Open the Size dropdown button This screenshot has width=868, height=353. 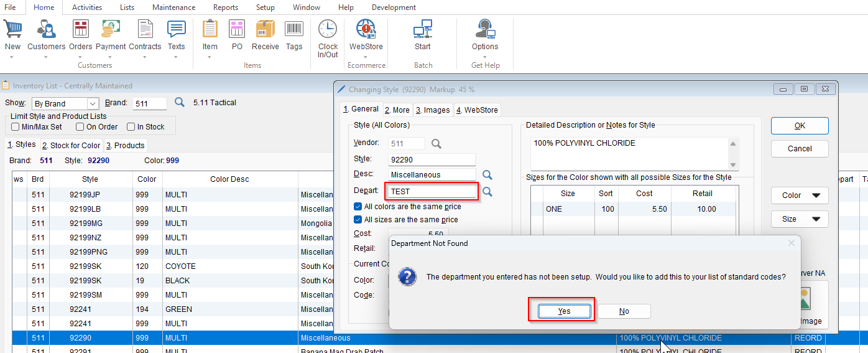coord(800,219)
